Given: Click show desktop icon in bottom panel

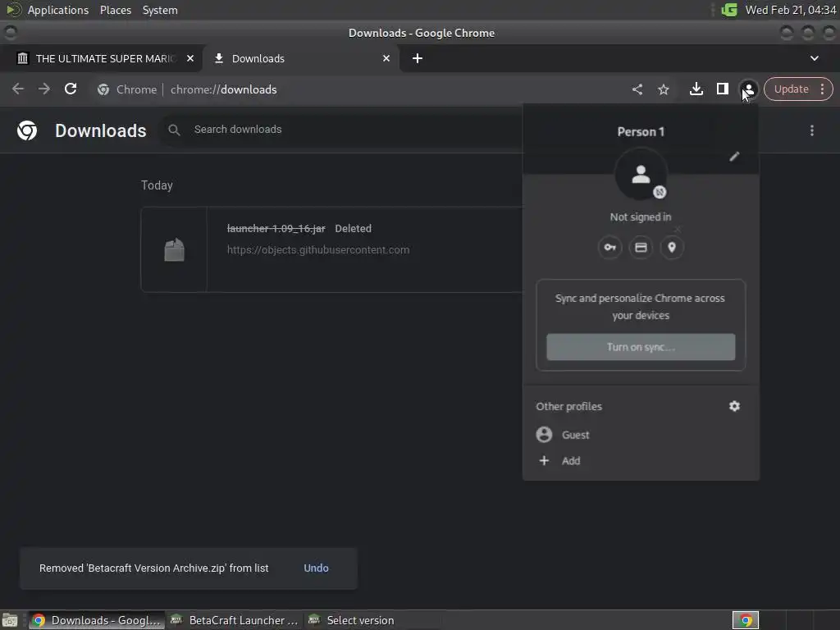Looking at the screenshot, I should click(x=9, y=620).
